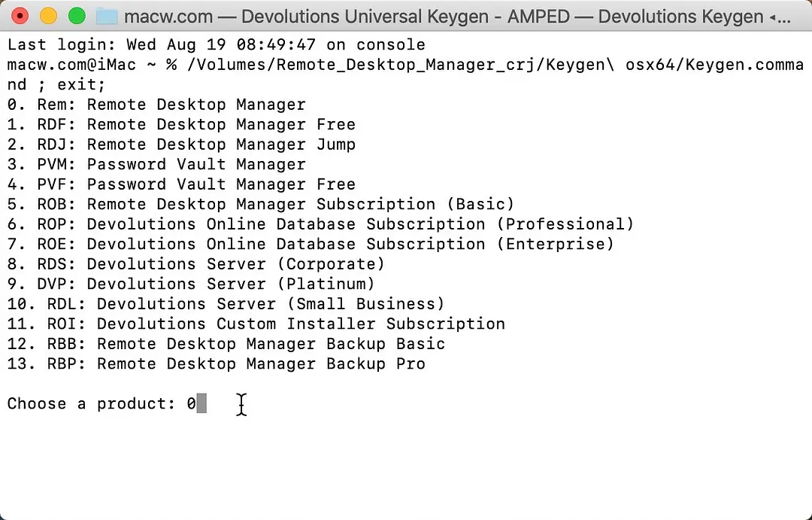Click the red close window button
Image resolution: width=812 pixels, height=520 pixels.
tap(20, 16)
